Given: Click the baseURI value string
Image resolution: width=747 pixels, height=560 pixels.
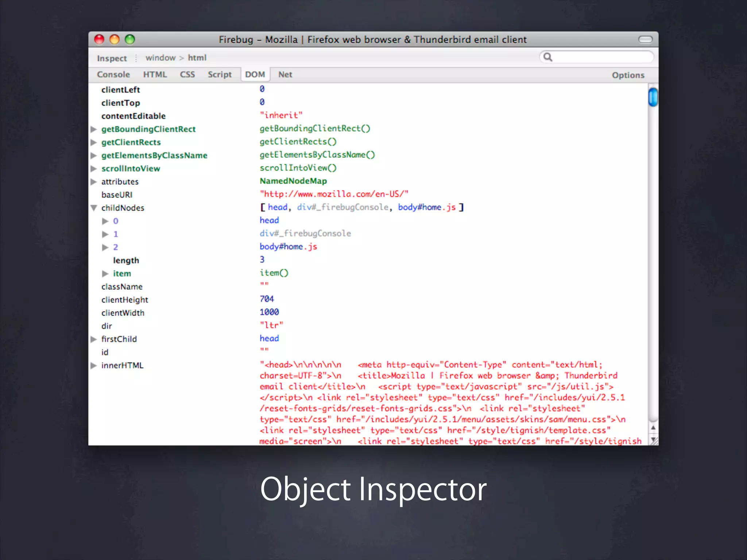Looking at the screenshot, I should 334,194.
